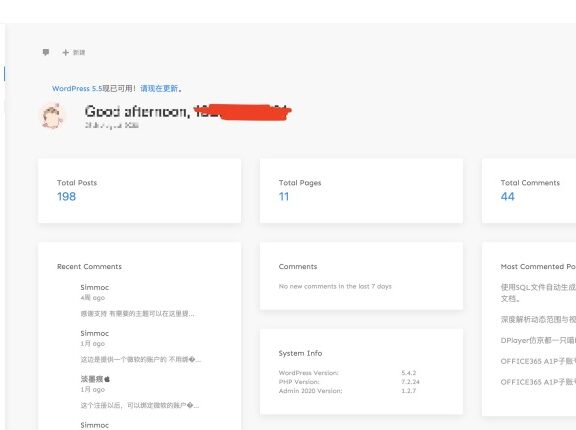Click the 198 total posts count
Screen dimensions: 576x430
click(x=66, y=196)
